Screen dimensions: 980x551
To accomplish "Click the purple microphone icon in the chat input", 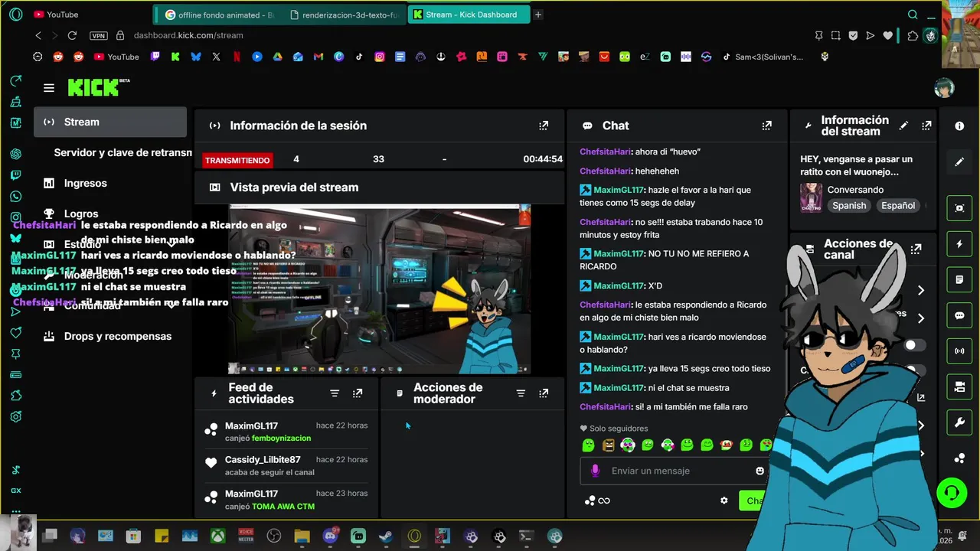I will coord(596,471).
